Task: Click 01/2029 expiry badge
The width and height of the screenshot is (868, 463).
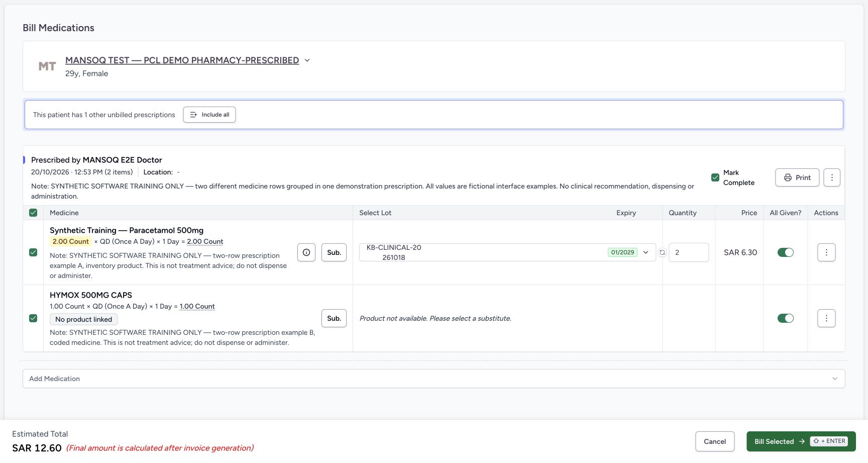Action: coord(622,252)
